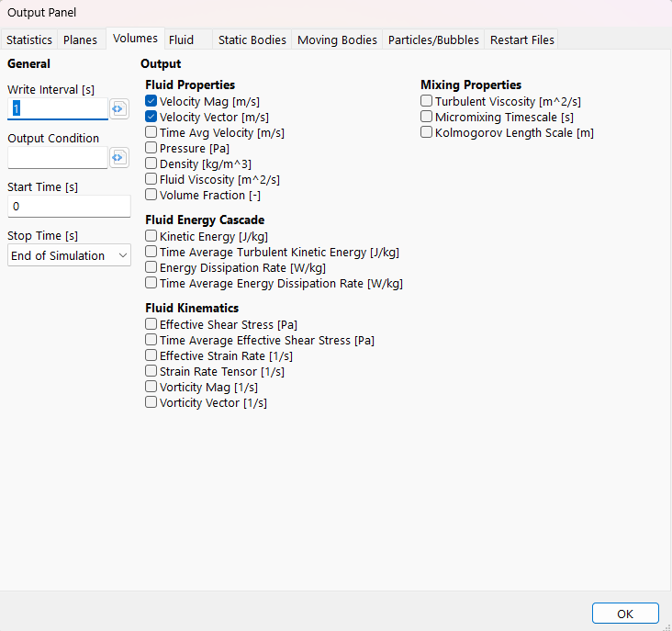This screenshot has width=672, height=631.
Task: Disable the Velocity Vector output
Action: 151,118
